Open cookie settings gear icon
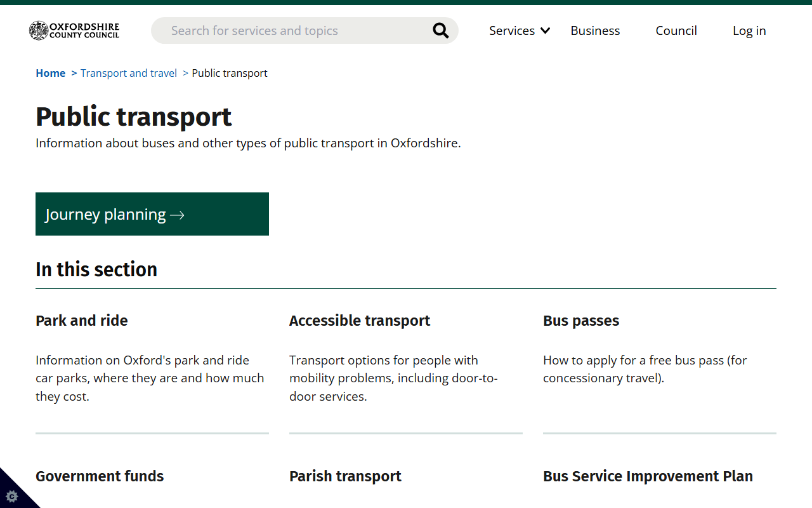This screenshot has width=812, height=508. (x=12, y=496)
